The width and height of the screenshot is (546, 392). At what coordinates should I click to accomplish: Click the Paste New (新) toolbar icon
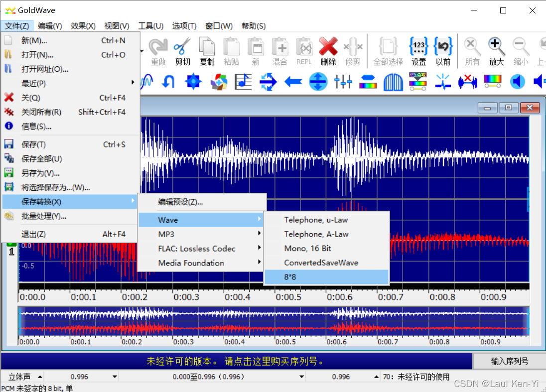pos(256,51)
